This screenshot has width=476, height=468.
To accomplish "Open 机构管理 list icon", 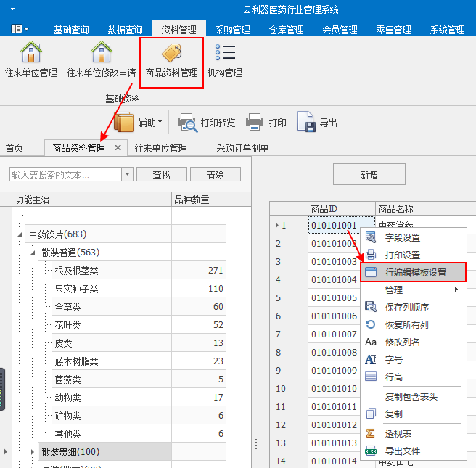I will (225, 53).
